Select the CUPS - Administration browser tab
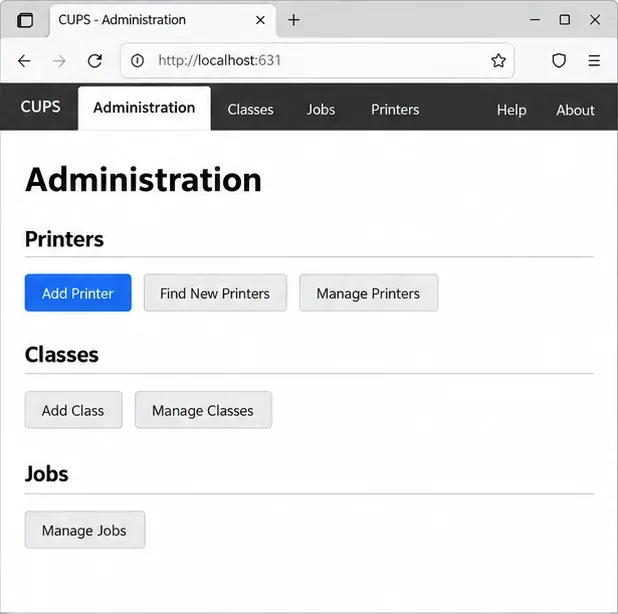This screenshot has width=618, height=614. tap(163, 20)
